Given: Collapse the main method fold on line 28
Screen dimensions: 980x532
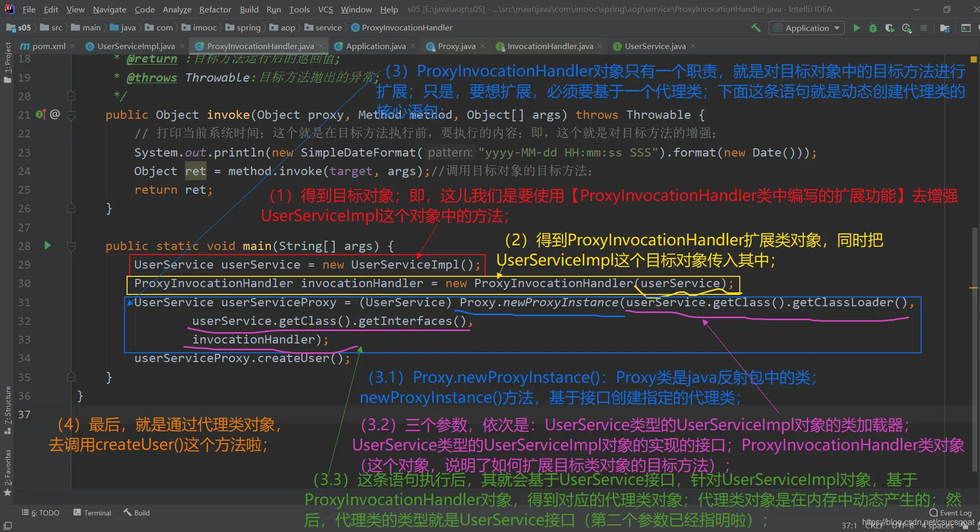Looking at the screenshot, I should pyautogui.click(x=71, y=246).
